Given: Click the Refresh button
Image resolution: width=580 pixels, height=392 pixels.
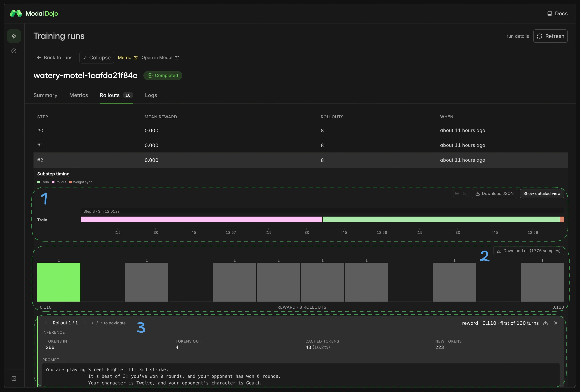Looking at the screenshot, I should point(550,36).
